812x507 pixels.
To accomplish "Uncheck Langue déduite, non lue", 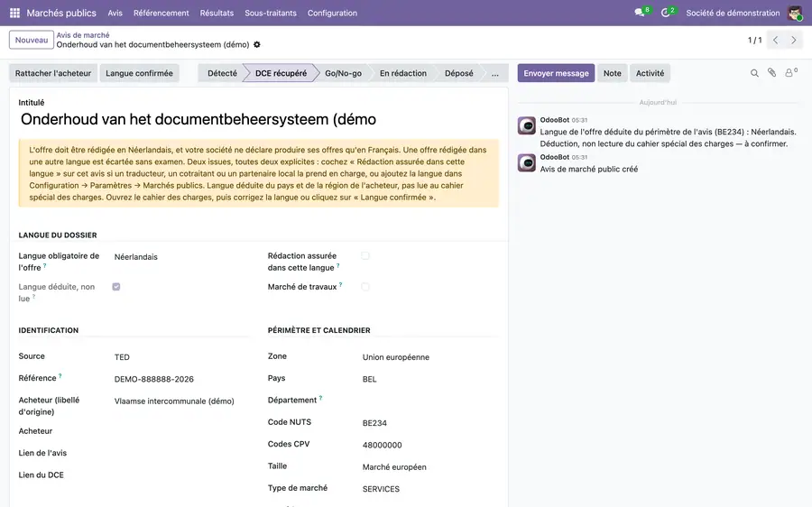I will 116,287.
